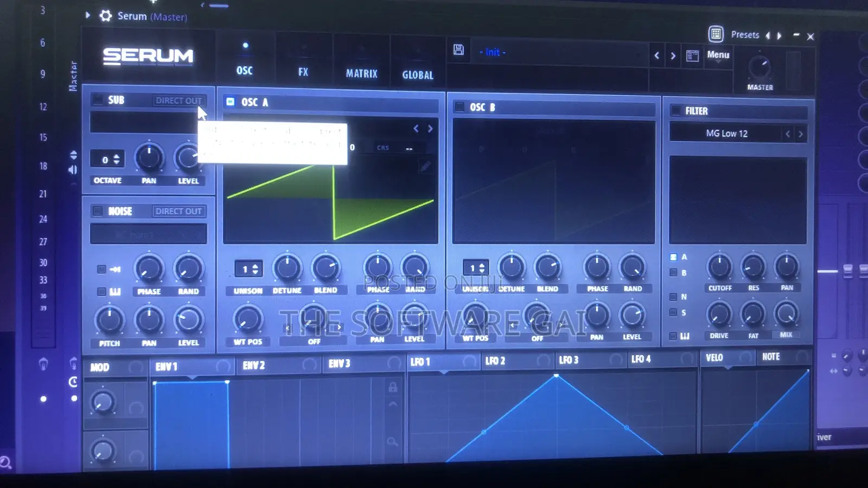Toggle Sub DIRECT OUT button
Screen dimensions: 868x488
tap(178, 100)
